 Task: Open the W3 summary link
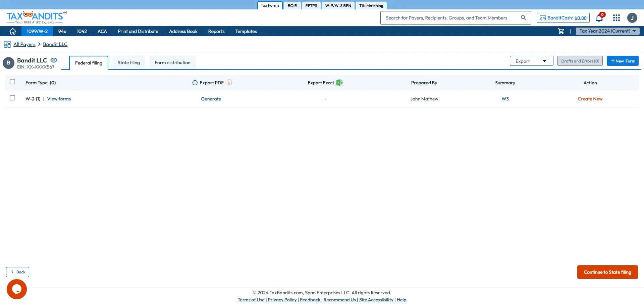pos(505,99)
